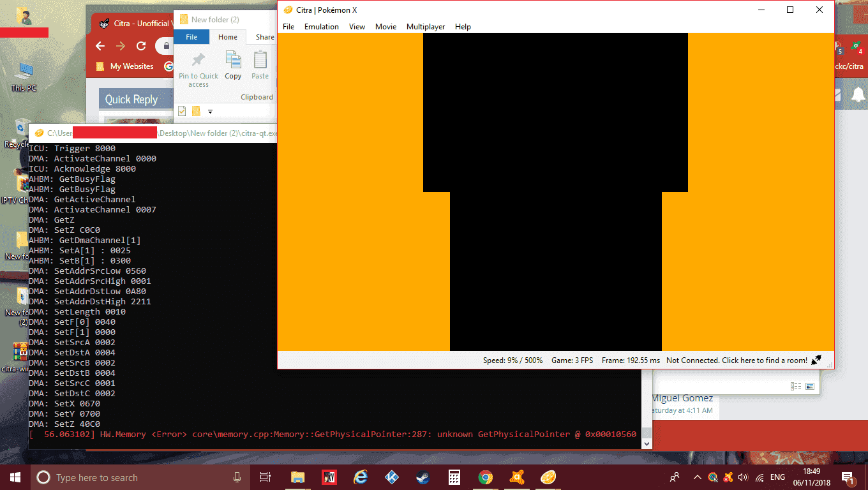Screen dimensions: 868x490
Task: Click the 'AHBM: GetDmaChannel[1]' console line
Action: 85,241
